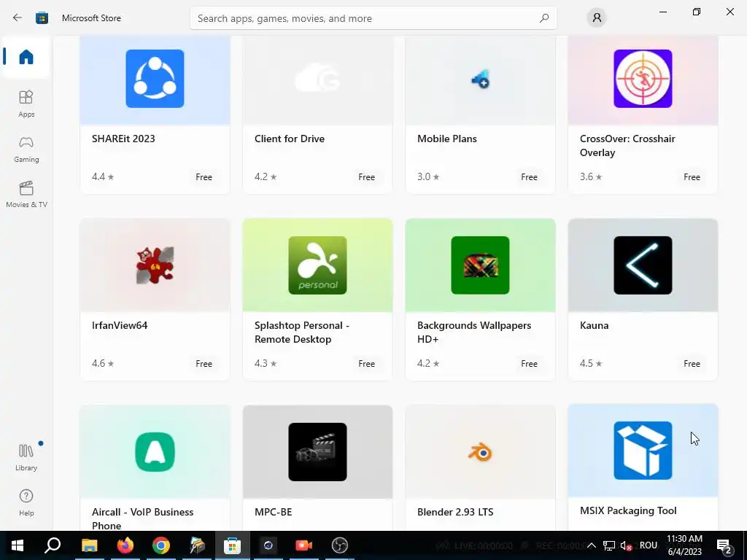Click the 3.0 rating of Mobile Plans
This screenshot has width=747, height=560.
click(428, 176)
